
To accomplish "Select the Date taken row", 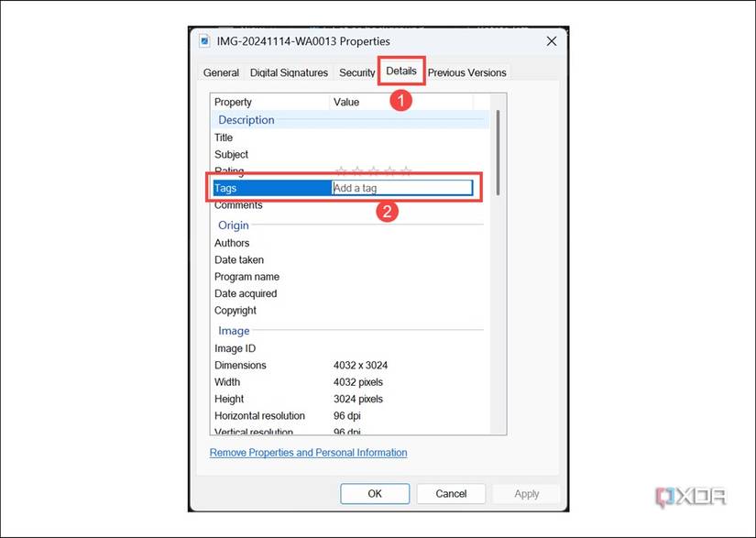I will click(350, 260).
